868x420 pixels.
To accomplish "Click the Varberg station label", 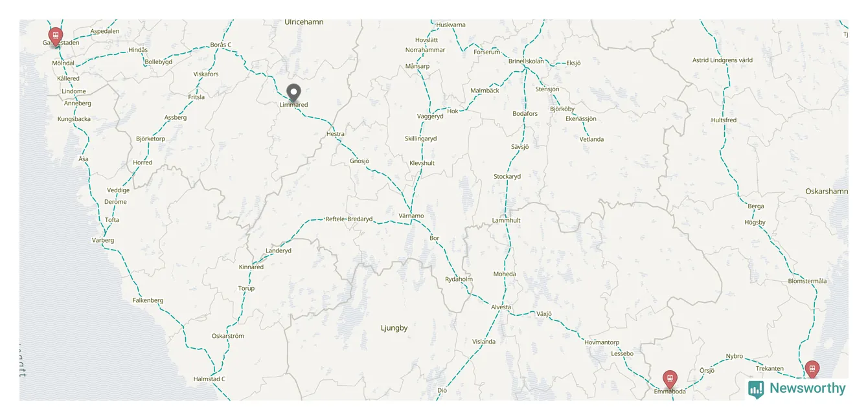I will click(x=103, y=240).
